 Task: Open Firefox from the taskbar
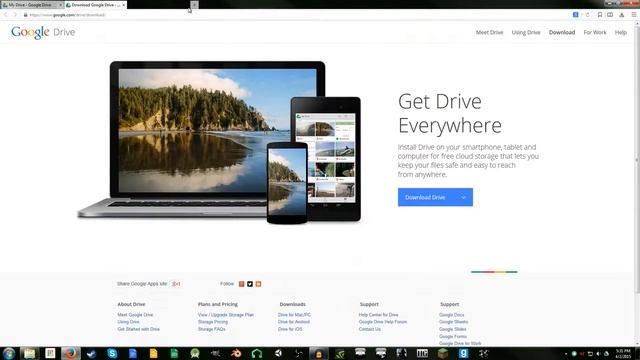pos(71,353)
